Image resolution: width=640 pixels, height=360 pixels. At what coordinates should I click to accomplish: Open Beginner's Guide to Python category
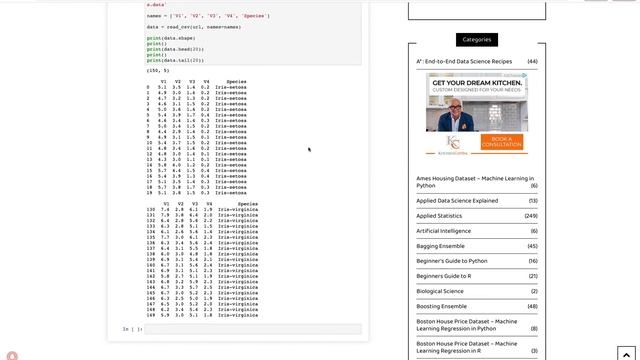(452, 261)
